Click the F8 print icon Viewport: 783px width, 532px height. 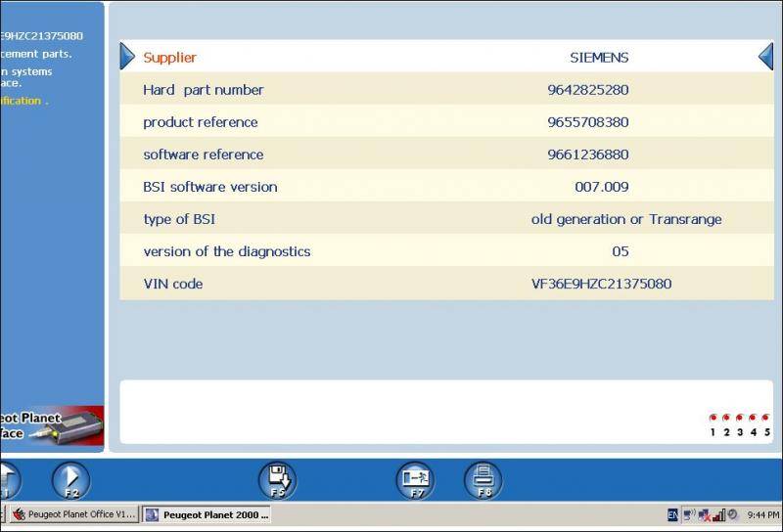[483, 480]
